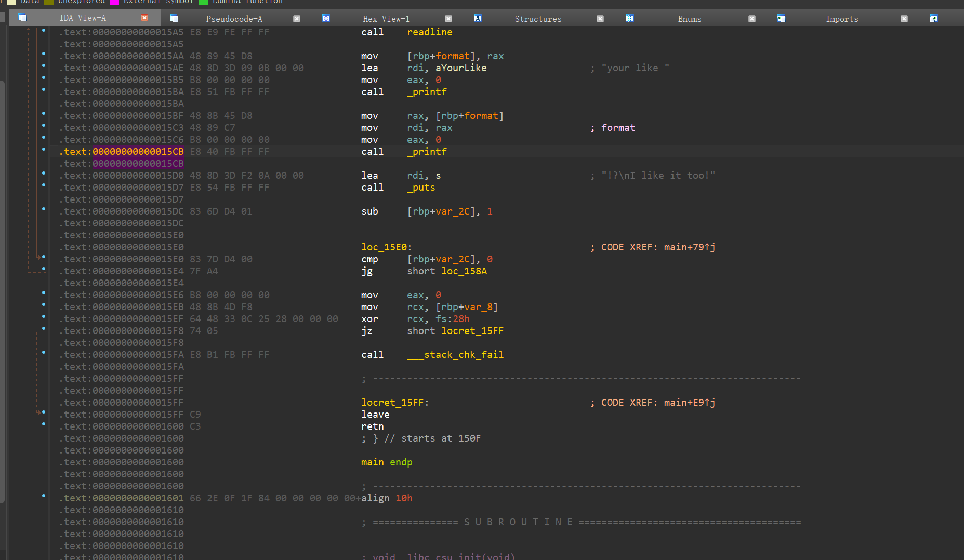Toggle breakpoint dot at address 15DC
Screen dimensions: 964x560
tap(44, 209)
